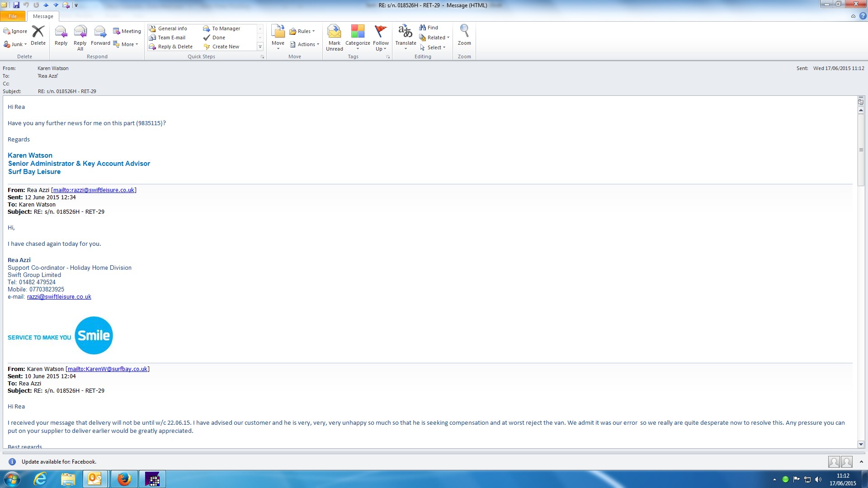This screenshot has width=868, height=488.
Task: Click the KarenW@surfbay.co.uk mailto link
Action: pyautogui.click(x=108, y=369)
